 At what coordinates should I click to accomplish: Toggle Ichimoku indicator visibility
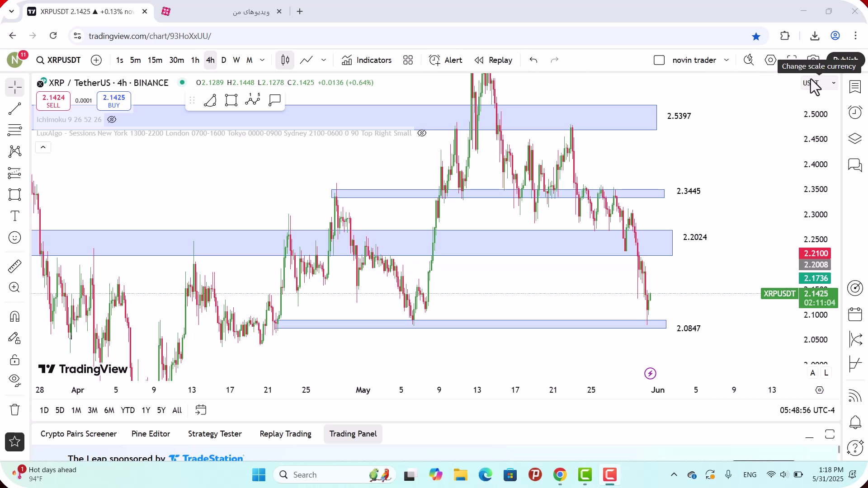pos(112,119)
